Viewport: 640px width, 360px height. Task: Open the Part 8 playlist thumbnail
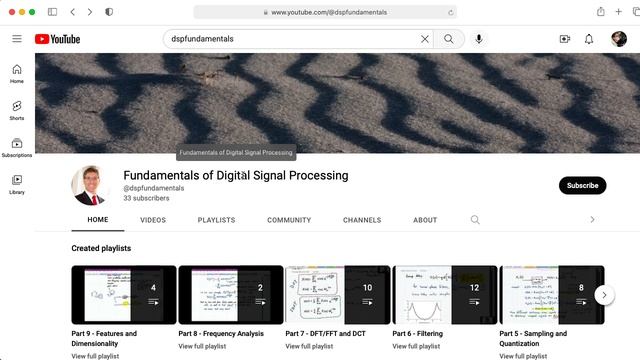(x=231, y=295)
